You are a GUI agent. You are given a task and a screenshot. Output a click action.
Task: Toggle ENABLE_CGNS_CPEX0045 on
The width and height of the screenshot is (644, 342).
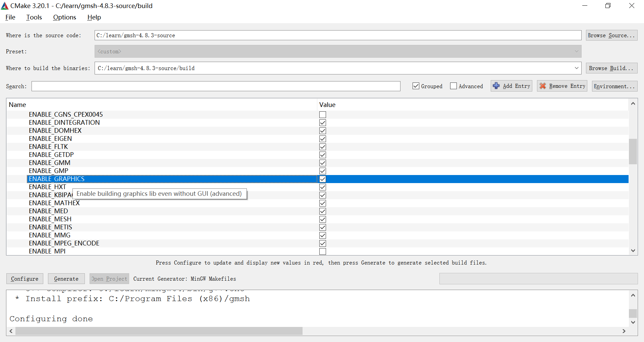pyautogui.click(x=322, y=114)
